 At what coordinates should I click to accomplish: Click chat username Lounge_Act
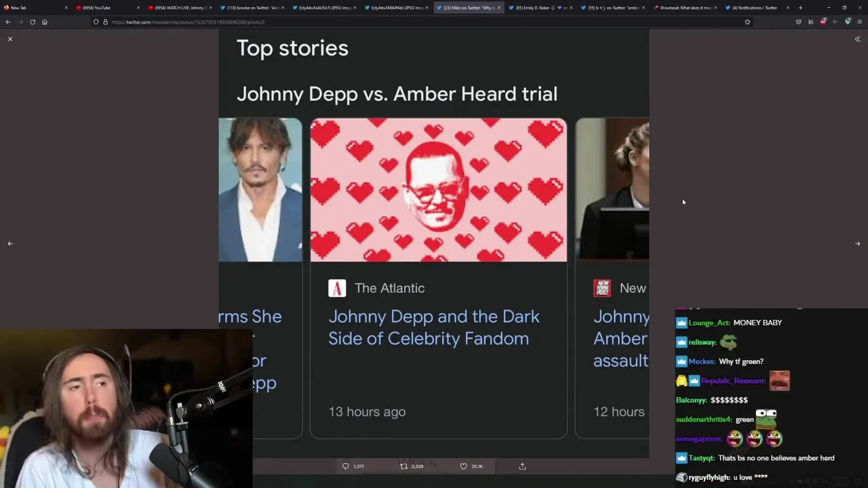pyautogui.click(x=709, y=323)
